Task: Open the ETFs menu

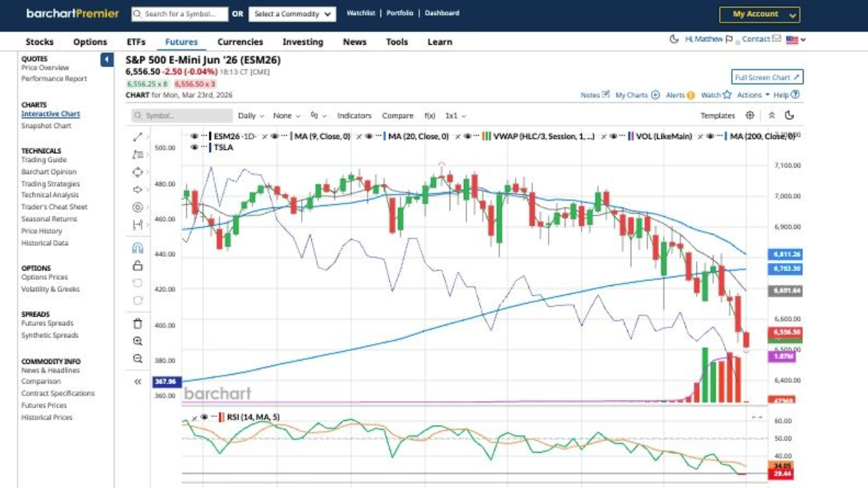Action: click(136, 41)
